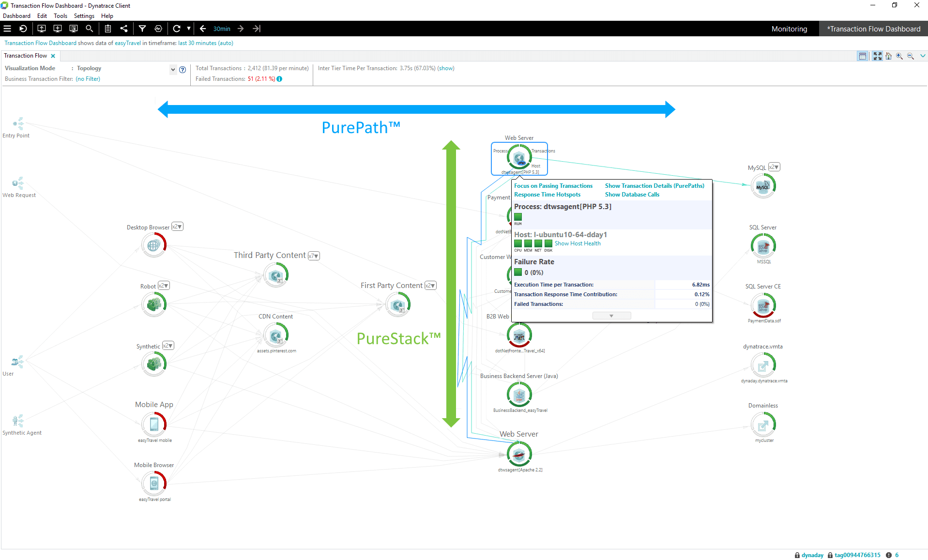Image resolution: width=928 pixels, height=560 pixels.
Task: Click the magnifier search icon in the toolbar
Action: (x=90, y=29)
